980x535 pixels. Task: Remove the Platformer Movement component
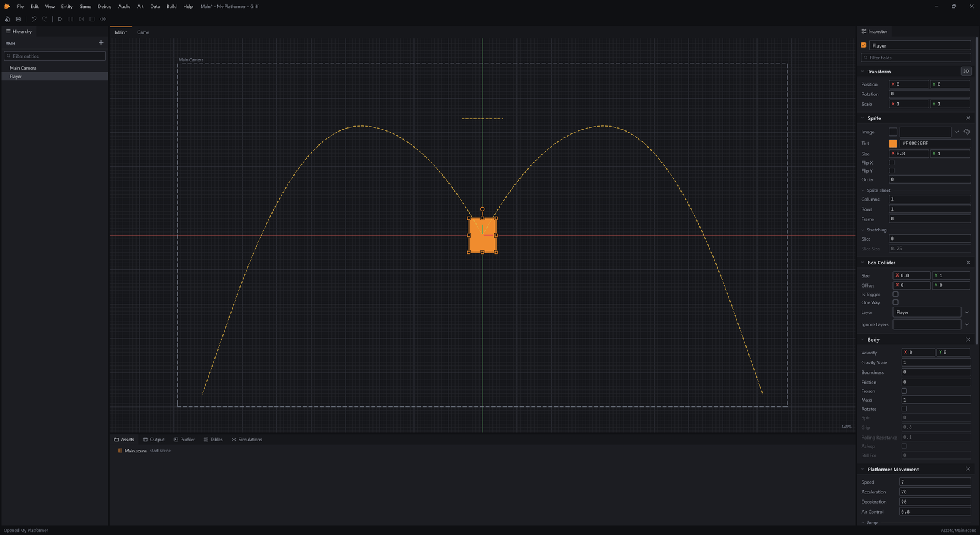pos(968,470)
